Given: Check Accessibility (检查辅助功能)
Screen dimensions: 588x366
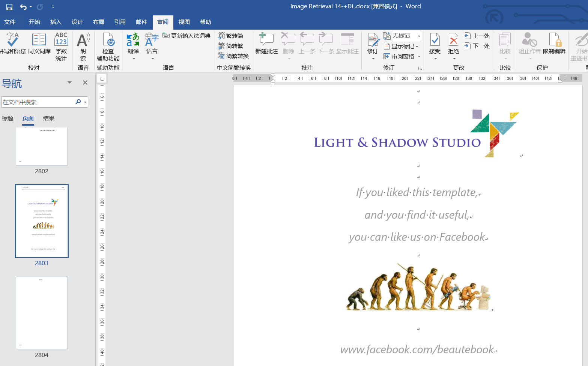Looking at the screenshot, I should point(108,46).
